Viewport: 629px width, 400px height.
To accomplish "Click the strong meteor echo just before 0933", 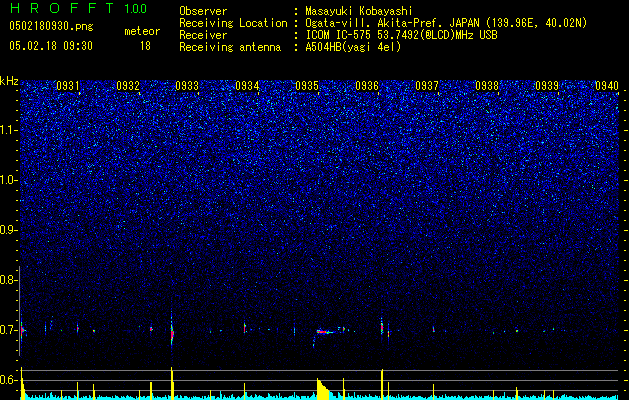I will [172, 333].
